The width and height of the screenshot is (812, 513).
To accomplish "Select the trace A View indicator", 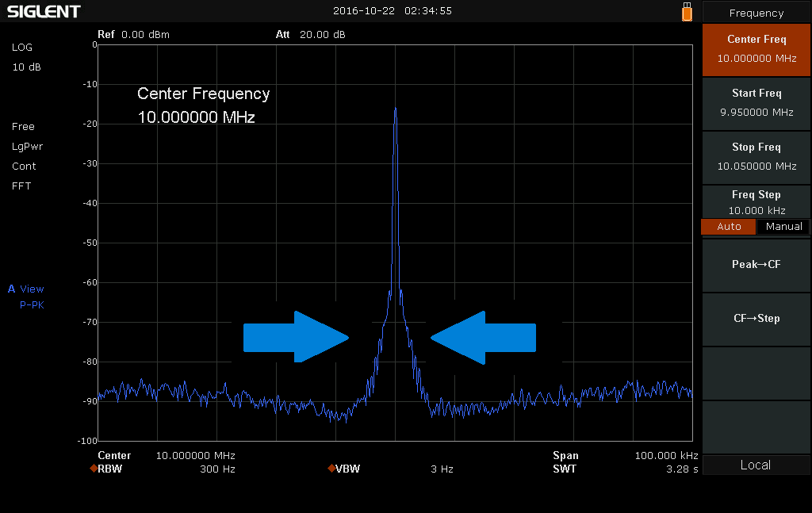I will (x=26, y=289).
